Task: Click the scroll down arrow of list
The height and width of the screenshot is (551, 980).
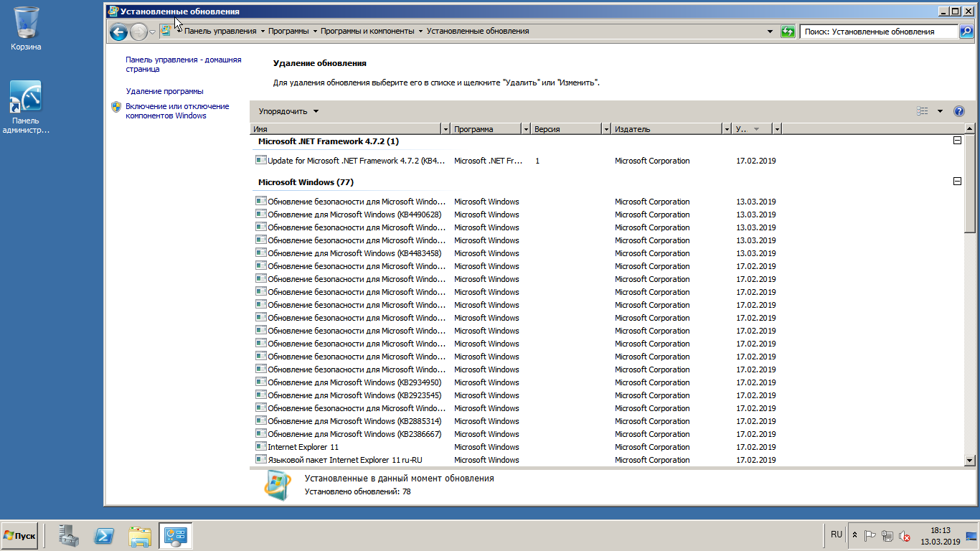Action: 969,461
